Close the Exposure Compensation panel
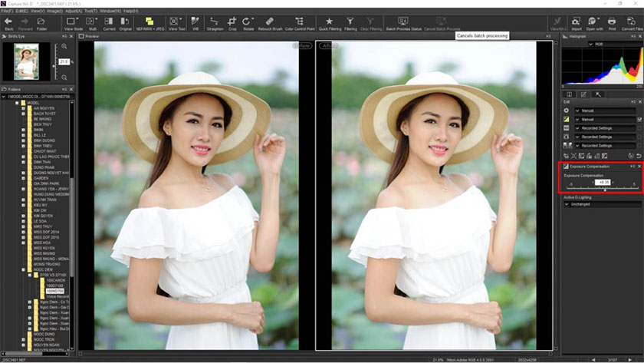Image resolution: width=644 pixels, height=363 pixels. point(639,167)
